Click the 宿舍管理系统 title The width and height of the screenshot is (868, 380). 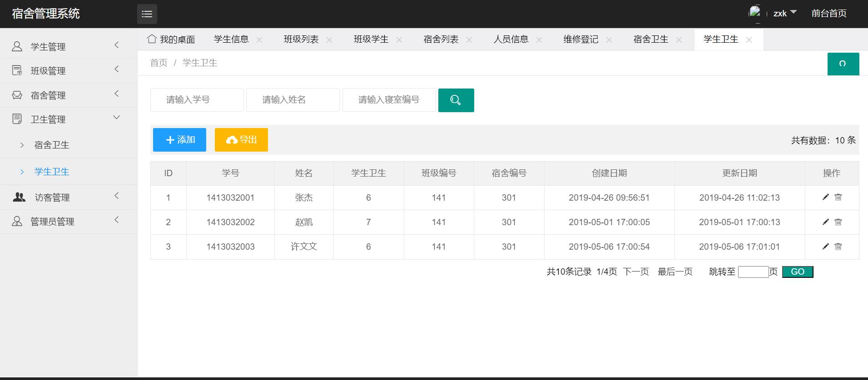[x=46, y=14]
